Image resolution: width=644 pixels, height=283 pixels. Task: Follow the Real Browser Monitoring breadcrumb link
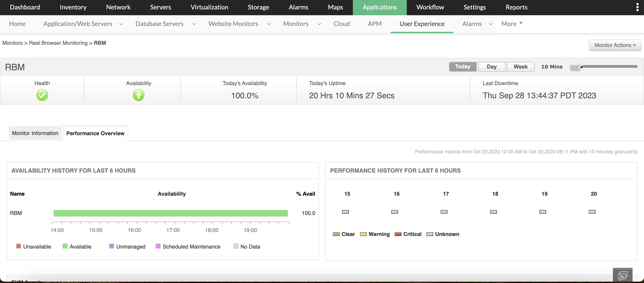tap(58, 43)
